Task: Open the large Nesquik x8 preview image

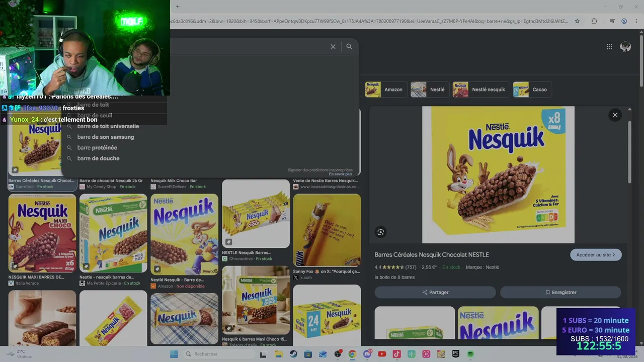Action: tap(498, 175)
